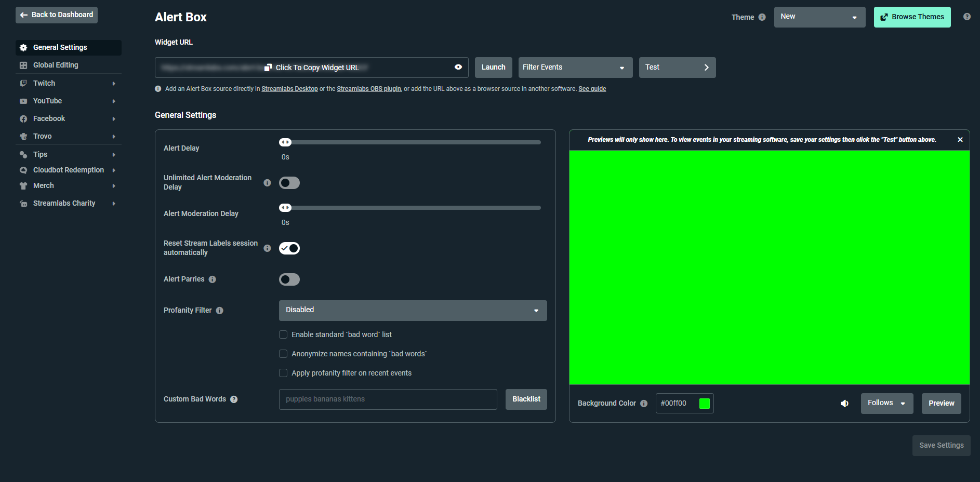Click the Streamlabs Charity icon in sidebar

(23, 204)
